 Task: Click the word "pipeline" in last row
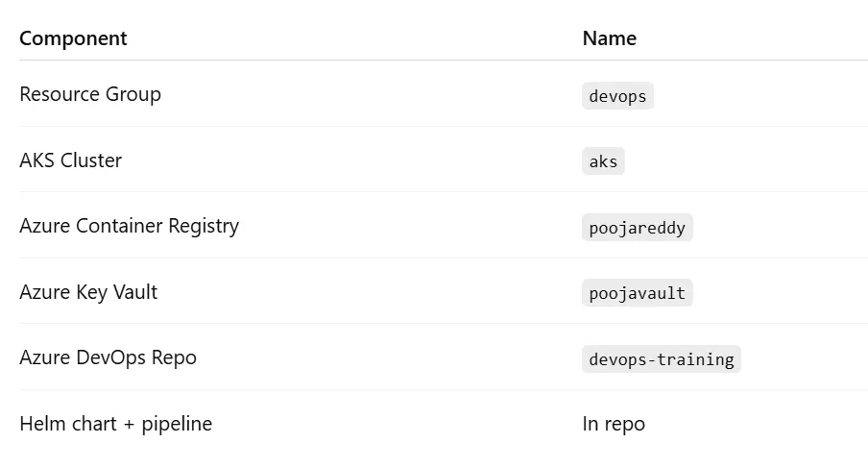click(x=177, y=424)
